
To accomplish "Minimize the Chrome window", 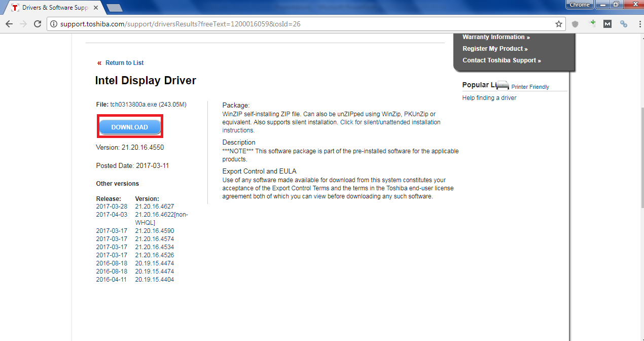I will (601, 5).
